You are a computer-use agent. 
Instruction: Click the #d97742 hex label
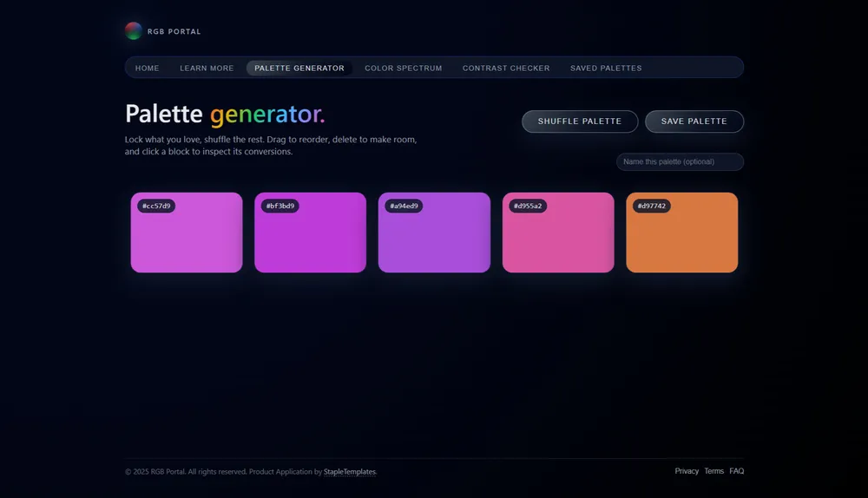point(652,206)
